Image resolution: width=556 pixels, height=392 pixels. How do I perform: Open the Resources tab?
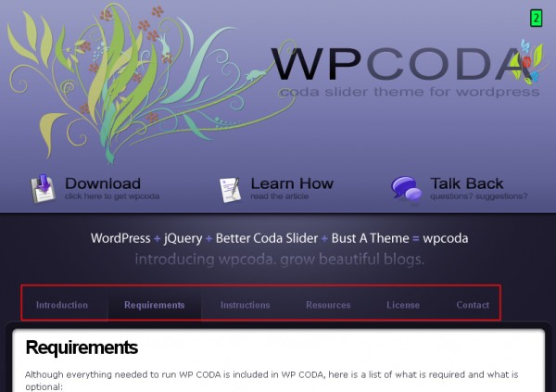point(328,305)
